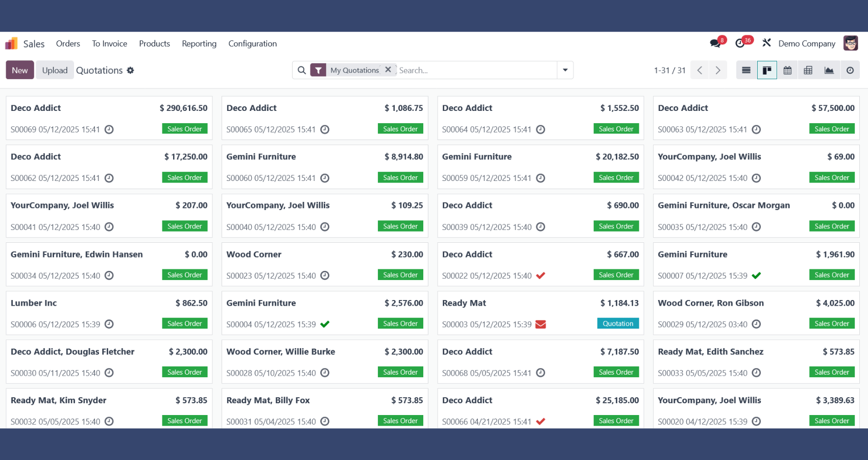Click S00039 05/12/2025 15:40 reference
Screen dimensions: 868x460
[487, 227]
